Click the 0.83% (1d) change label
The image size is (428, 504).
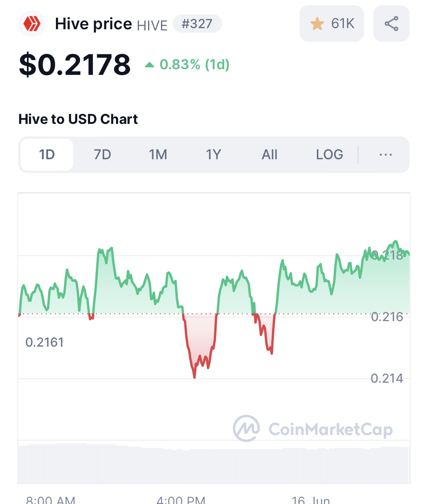(194, 65)
